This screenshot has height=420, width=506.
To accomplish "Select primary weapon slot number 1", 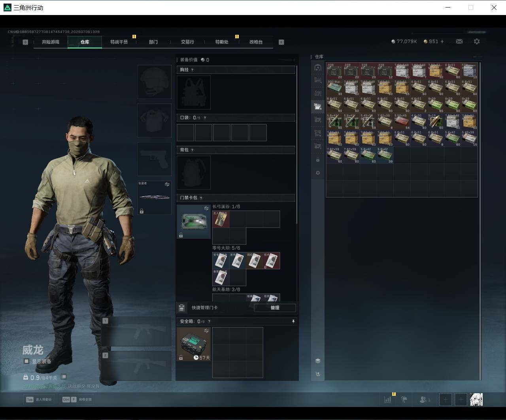I will pyautogui.click(x=136, y=331).
